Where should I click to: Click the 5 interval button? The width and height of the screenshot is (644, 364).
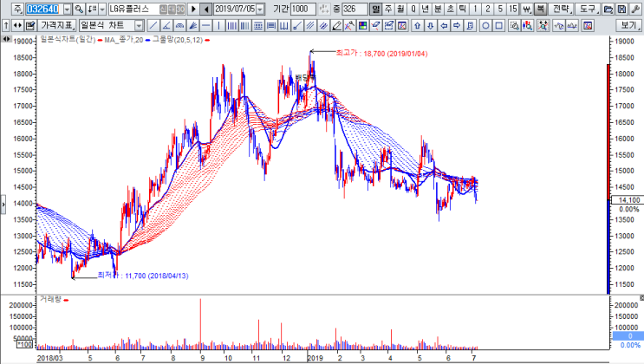point(500,9)
